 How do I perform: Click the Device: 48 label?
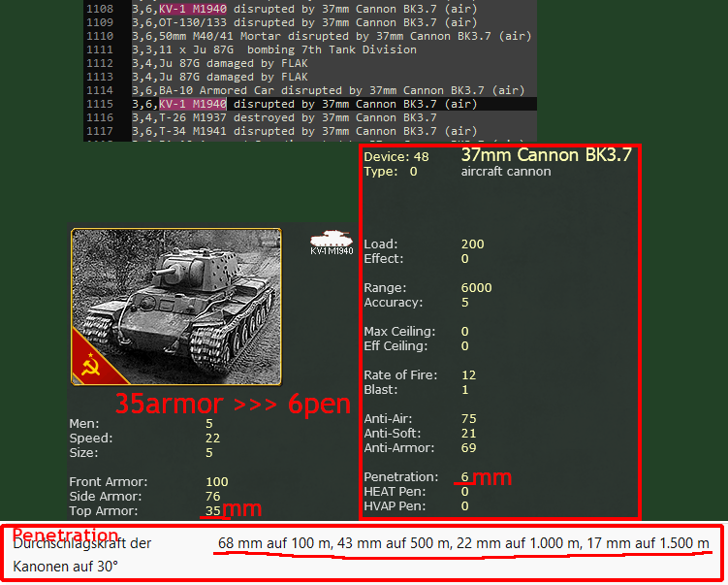396,156
